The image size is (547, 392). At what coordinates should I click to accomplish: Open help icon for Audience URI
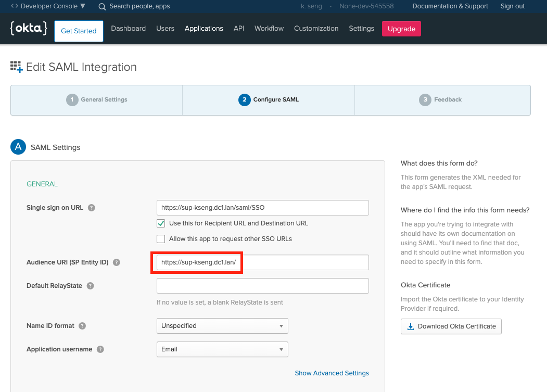(117, 262)
